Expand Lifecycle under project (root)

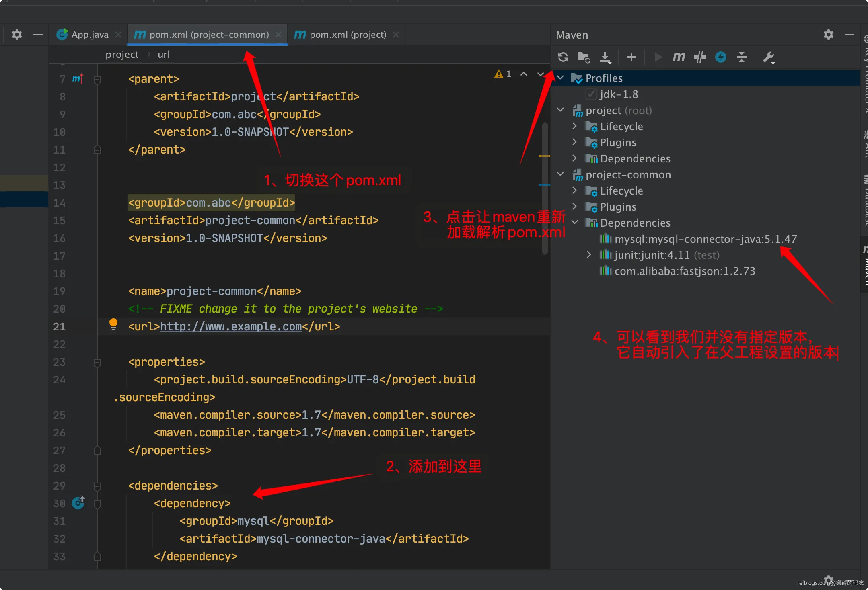[574, 126]
